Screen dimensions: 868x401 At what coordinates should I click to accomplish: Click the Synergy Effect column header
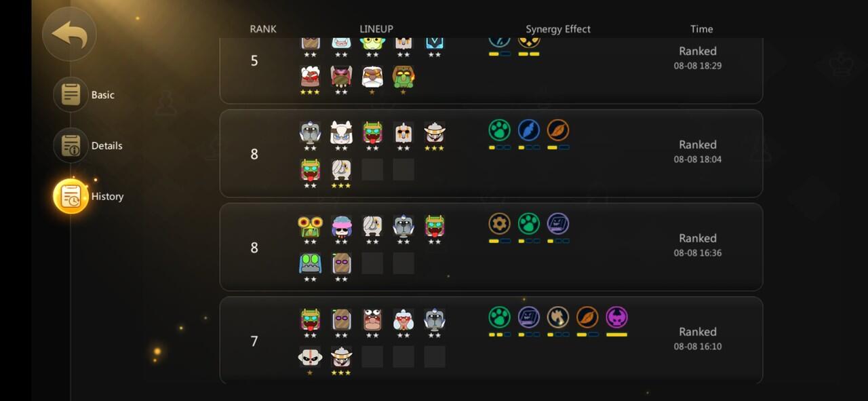[558, 29]
